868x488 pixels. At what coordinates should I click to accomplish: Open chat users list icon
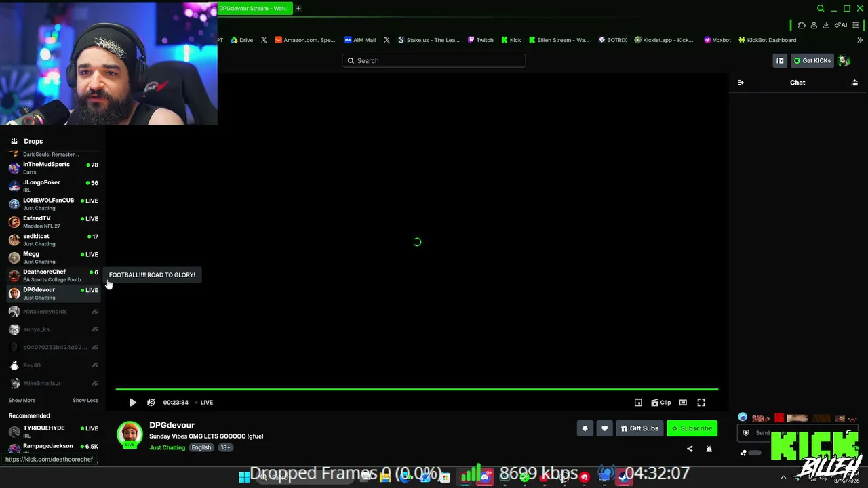point(854,83)
